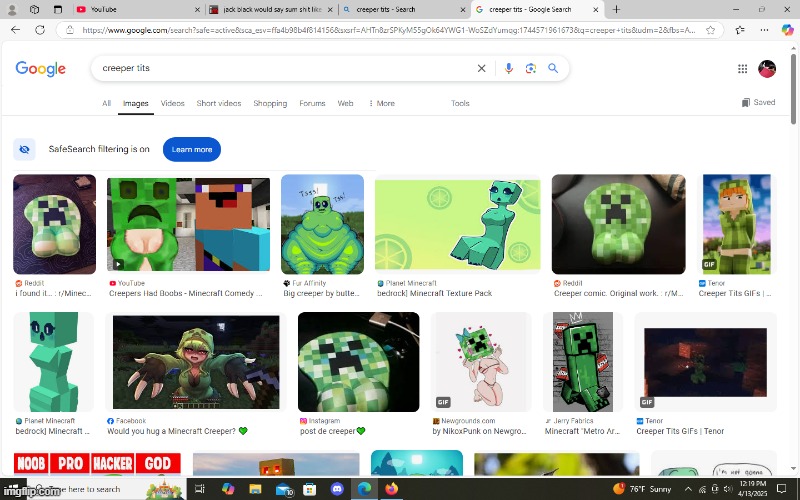Go back using the browser back arrow
The height and width of the screenshot is (500, 800).
pos(15,30)
